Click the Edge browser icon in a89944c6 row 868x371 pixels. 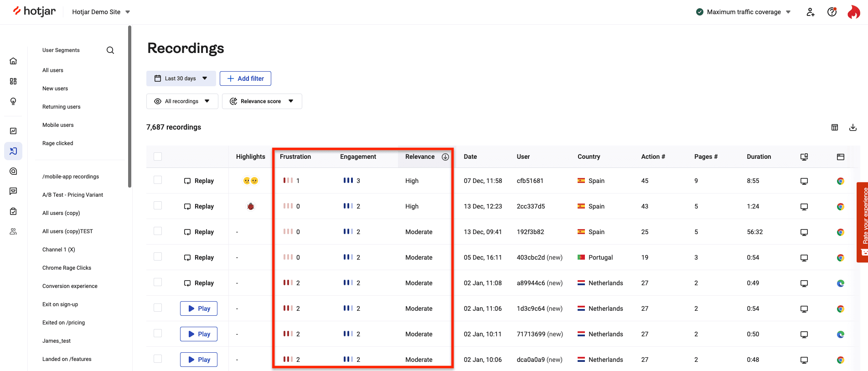point(841,283)
